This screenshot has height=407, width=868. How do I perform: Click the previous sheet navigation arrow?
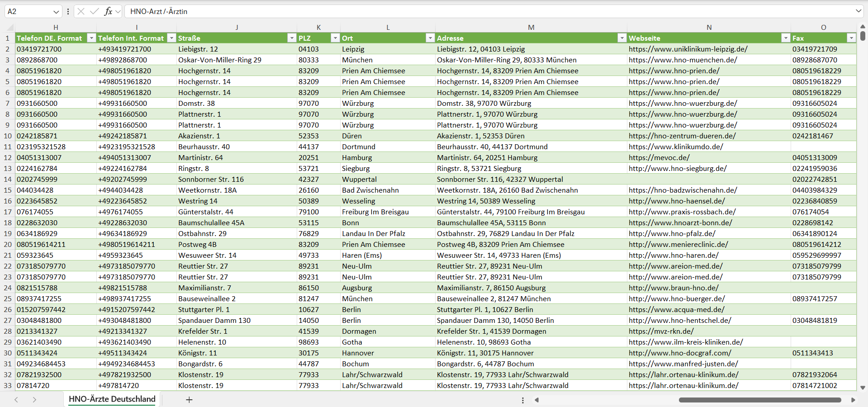pyautogui.click(x=16, y=400)
